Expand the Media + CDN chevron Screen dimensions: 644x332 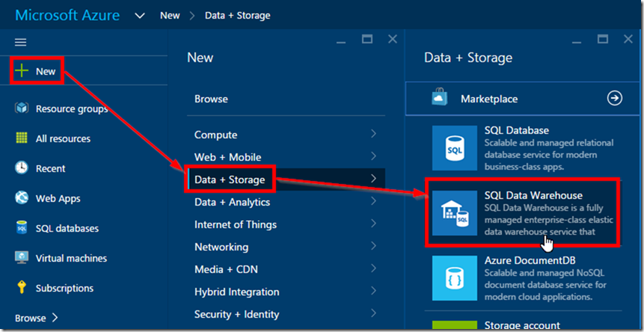tap(373, 268)
